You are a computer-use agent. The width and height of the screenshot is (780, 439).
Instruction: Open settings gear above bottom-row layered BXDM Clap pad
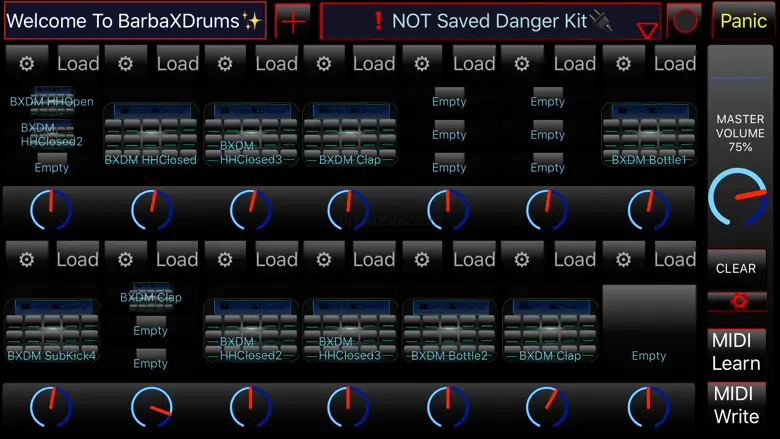point(125,259)
